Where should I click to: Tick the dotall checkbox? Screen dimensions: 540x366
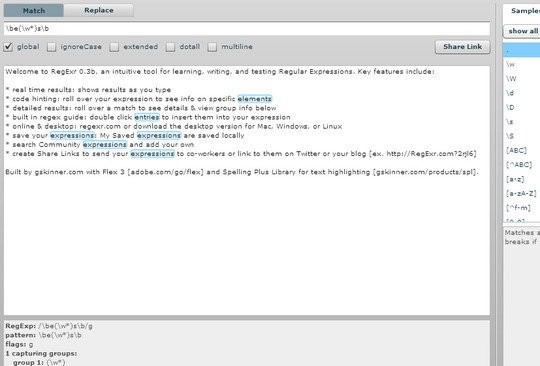tap(170, 47)
